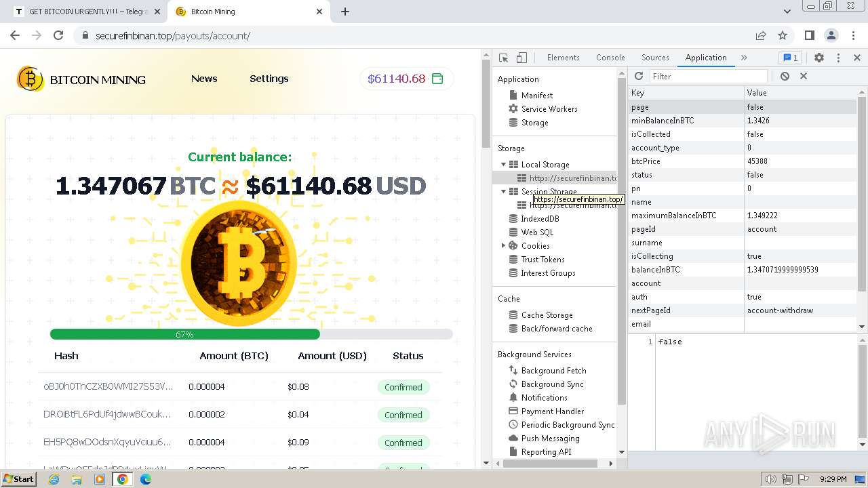This screenshot has height=488, width=868.
Task: Open Trust Tokens item
Action: (x=542, y=260)
